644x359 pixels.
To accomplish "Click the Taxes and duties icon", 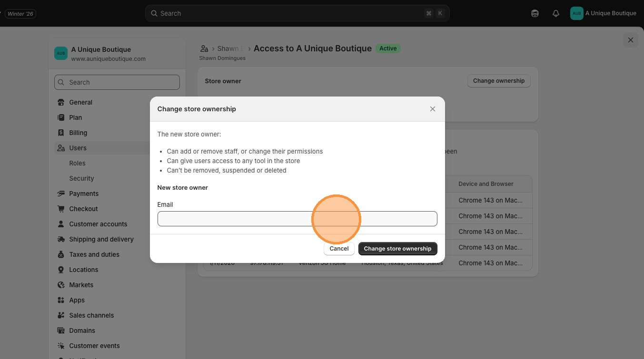I will click(x=61, y=254).
